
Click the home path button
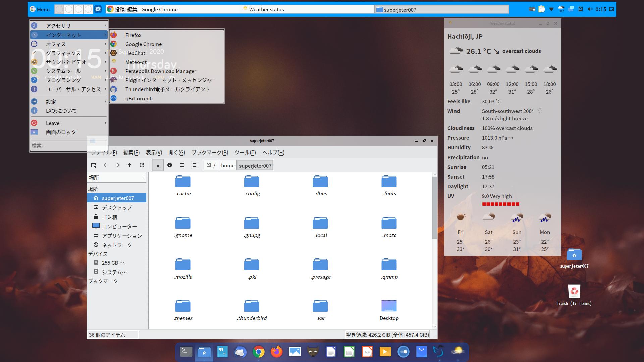(x=228, y=165)
